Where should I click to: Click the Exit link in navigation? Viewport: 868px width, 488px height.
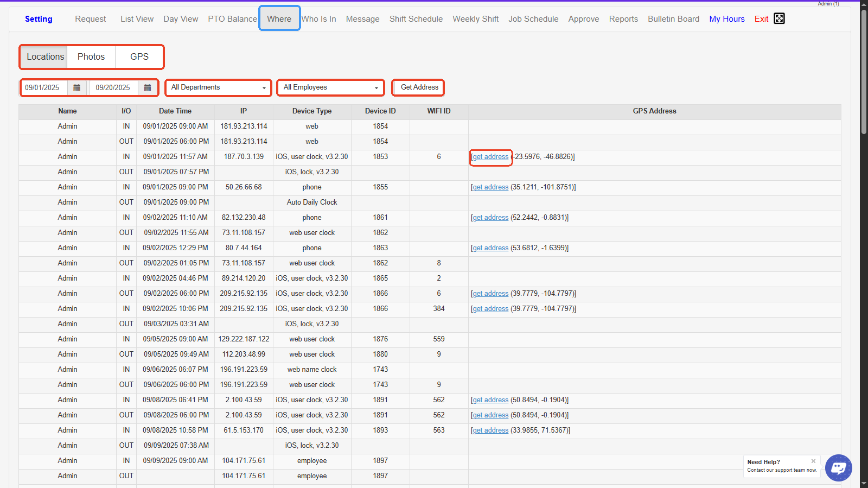pyautogui.click(x=761, y=19)
